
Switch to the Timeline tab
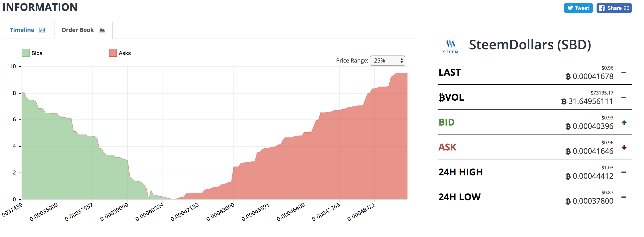coord(28,30)
